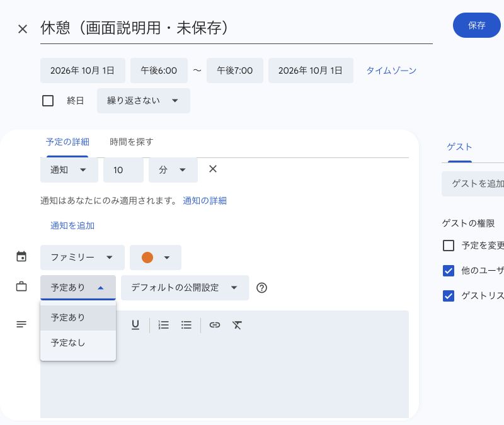
Task: Click the 通知を追加 link
Action: 72,225
